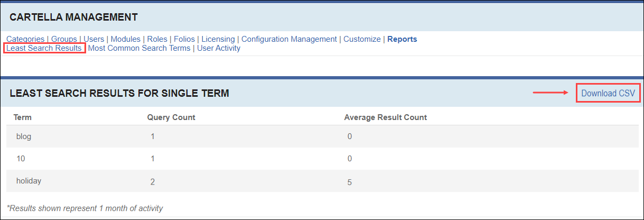Select the 'blog' term cell

24,136
